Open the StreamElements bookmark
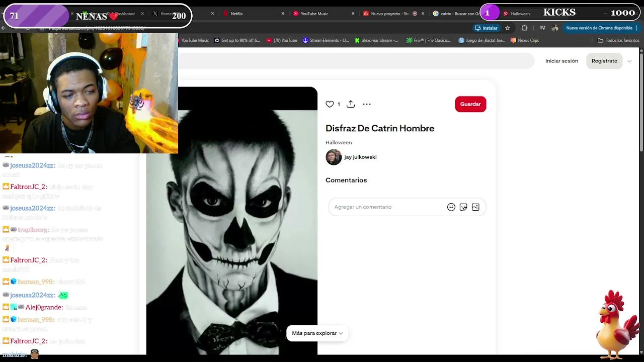Viewport: 644px width, 362px height. 326,40
